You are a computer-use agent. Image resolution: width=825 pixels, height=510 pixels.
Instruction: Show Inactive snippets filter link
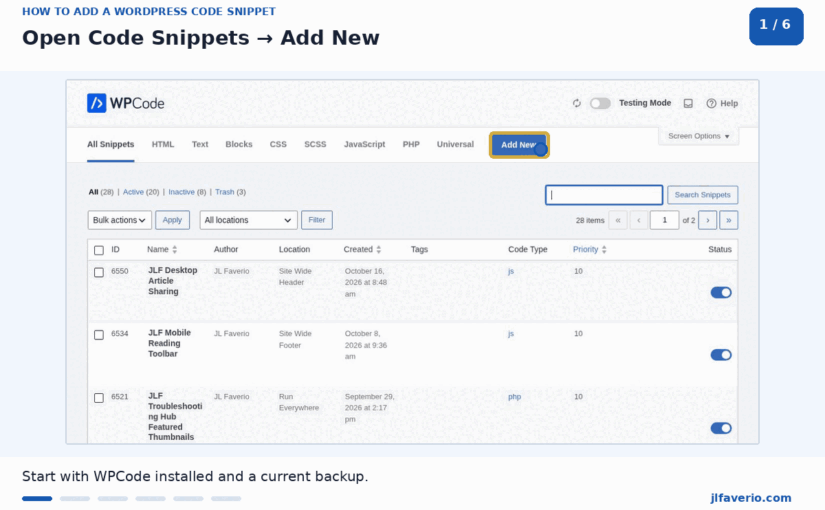pos(182,192)
